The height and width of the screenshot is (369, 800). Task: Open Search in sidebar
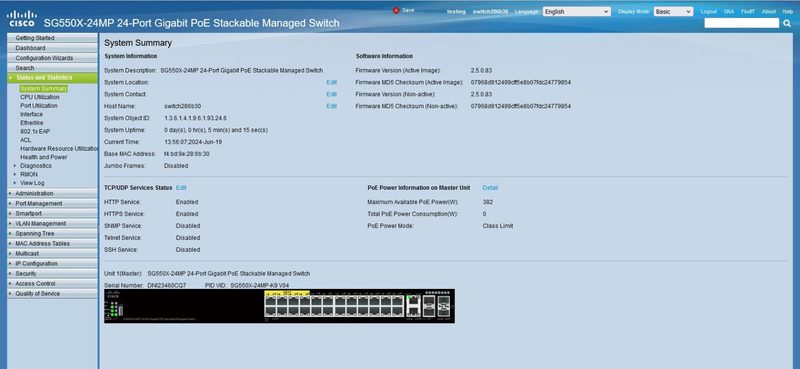click(52, 68)
